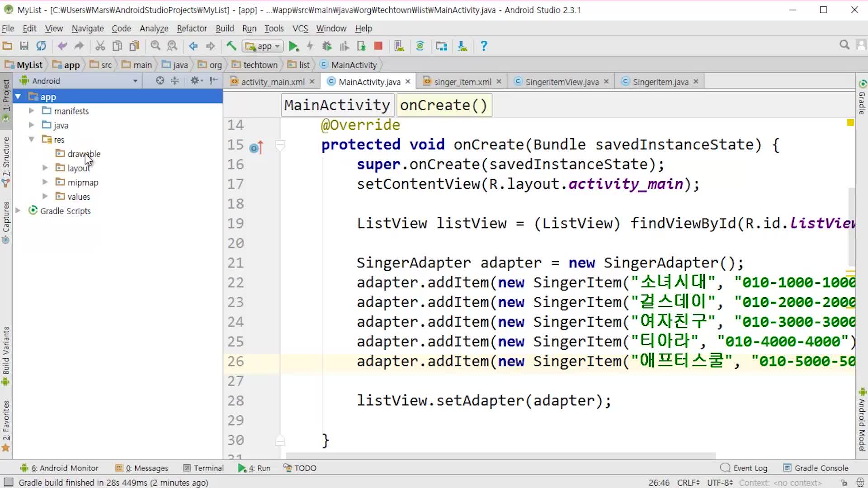Toggle tool window bars icon in status bar

(9, 483)
